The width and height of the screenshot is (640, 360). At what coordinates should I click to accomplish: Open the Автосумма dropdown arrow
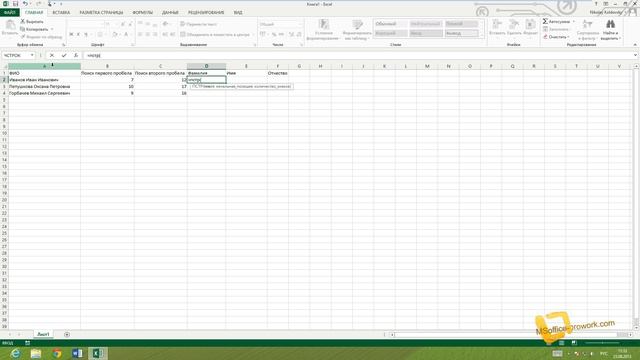coord(573,22)
